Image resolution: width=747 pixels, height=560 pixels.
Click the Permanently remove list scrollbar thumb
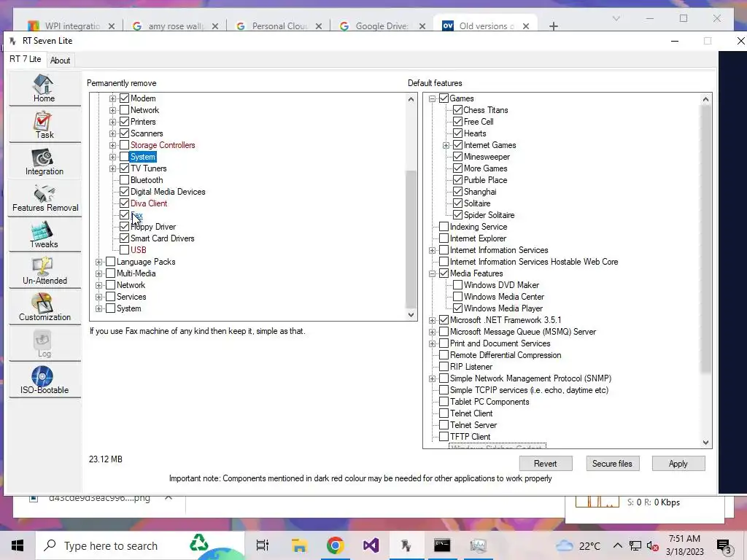coord(411,239)
